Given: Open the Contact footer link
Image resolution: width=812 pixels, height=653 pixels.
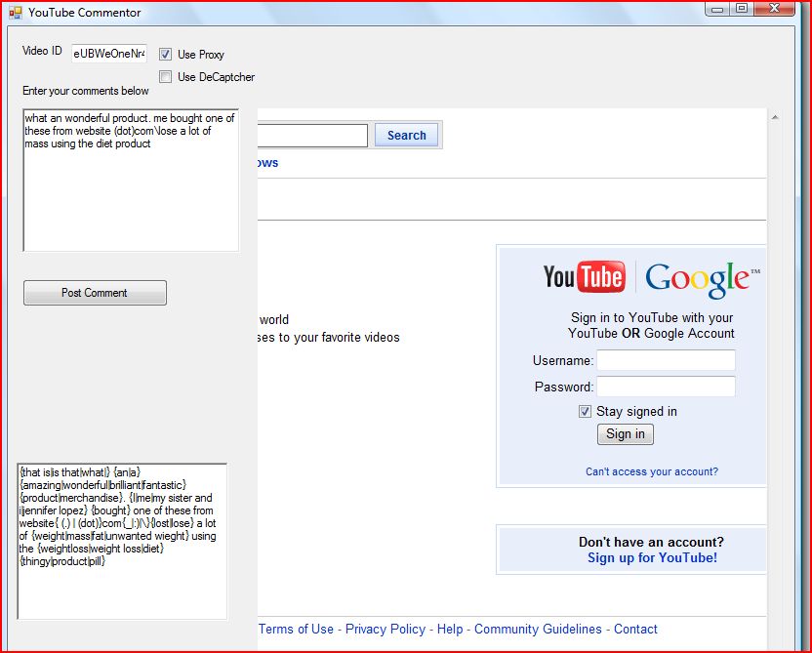Looking at the screenshot, I should point(635,629).
